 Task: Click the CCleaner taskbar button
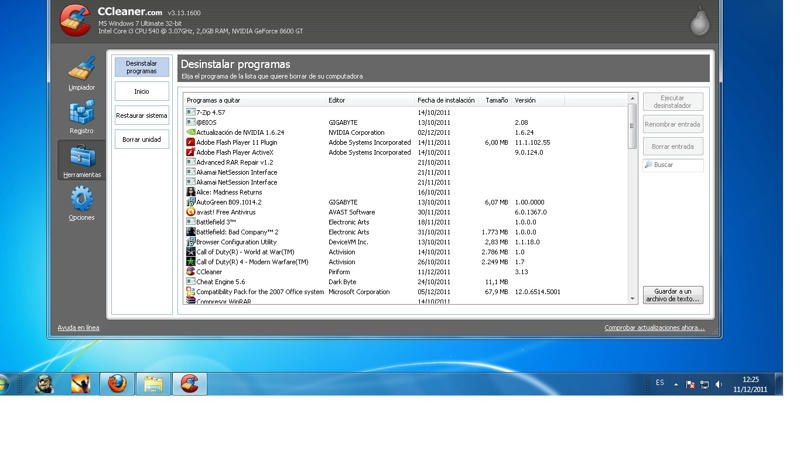[x=189, y=384]
